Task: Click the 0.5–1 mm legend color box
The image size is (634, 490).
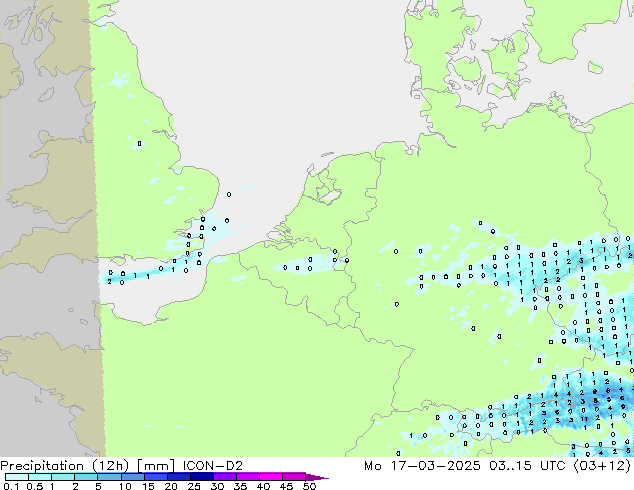Action: pos(40,477)
